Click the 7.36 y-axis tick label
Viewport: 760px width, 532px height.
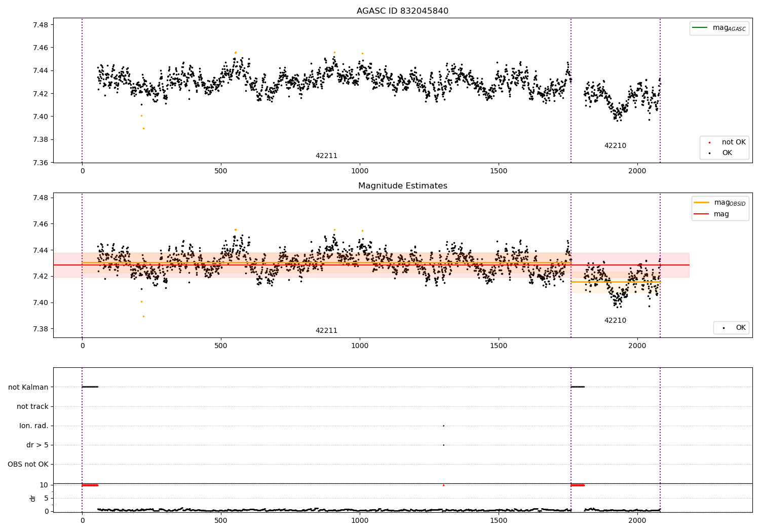(41, 163)
